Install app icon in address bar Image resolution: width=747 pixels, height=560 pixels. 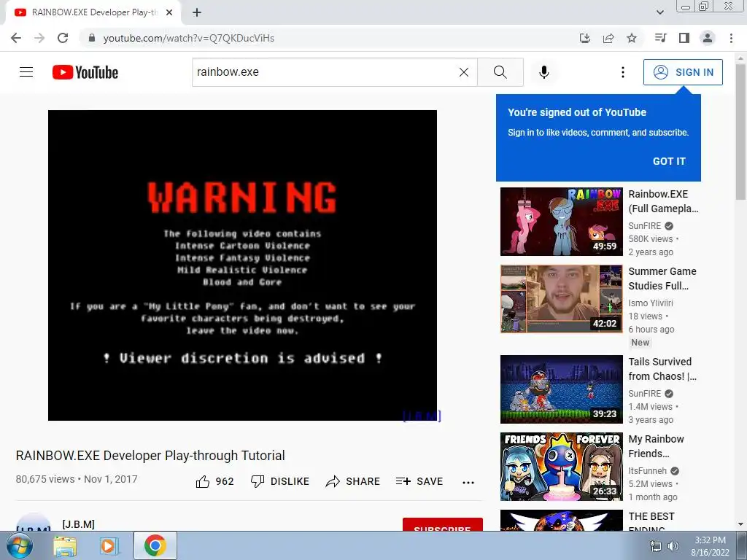584,38
